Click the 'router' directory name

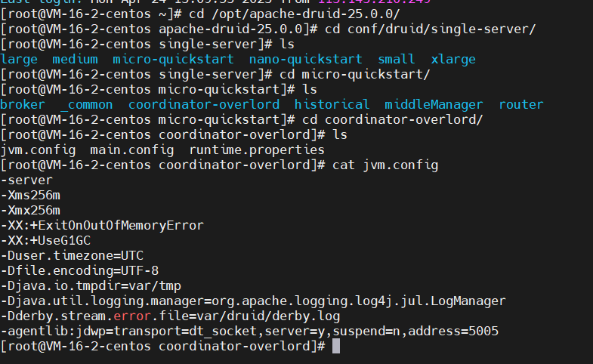pyautogui.click(x=520, y=104)
